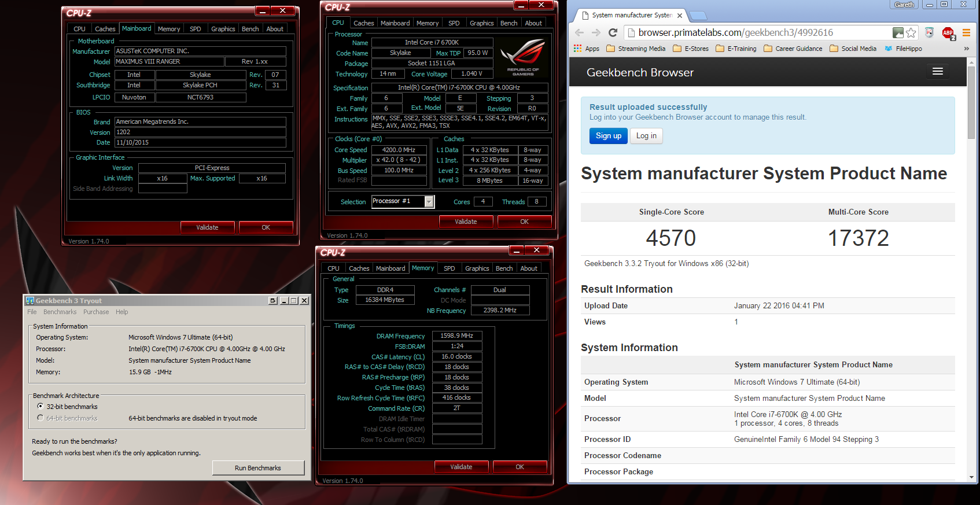Open a new Chrome tab
The height and width of the screenshot is (505, 980).
point(698,16)
